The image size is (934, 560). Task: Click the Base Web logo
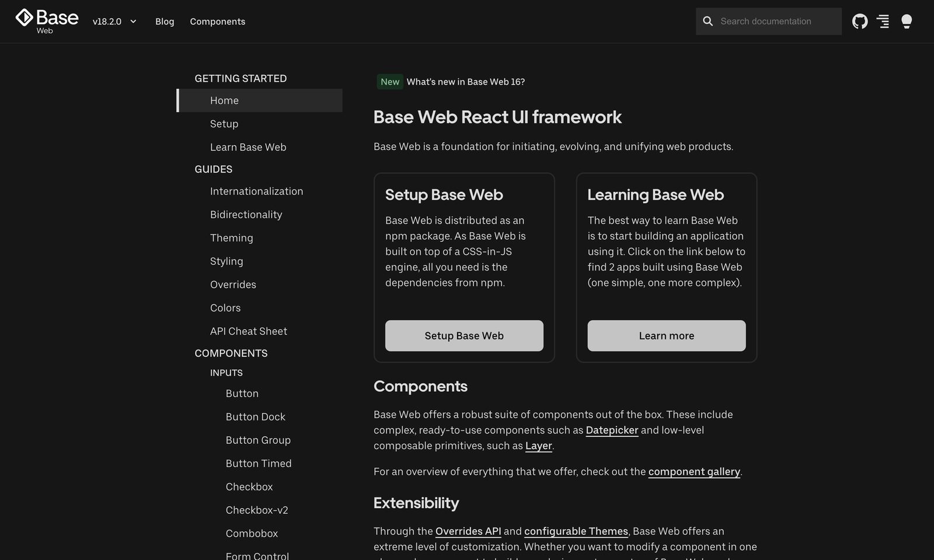point(47,21)
